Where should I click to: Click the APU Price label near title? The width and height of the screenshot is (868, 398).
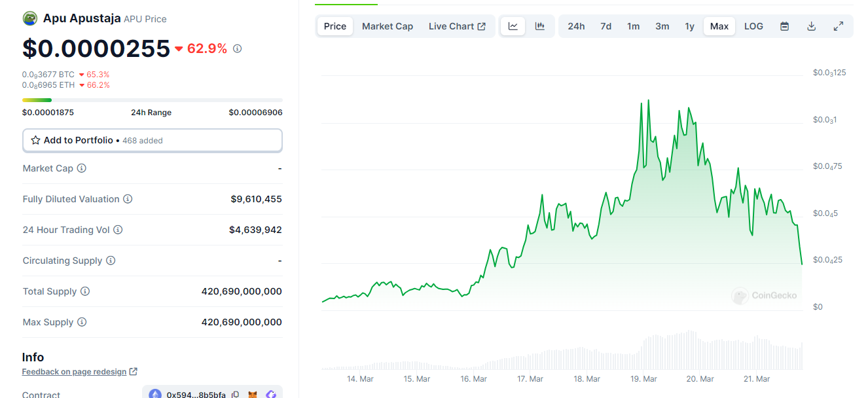[x=145, y=19]
